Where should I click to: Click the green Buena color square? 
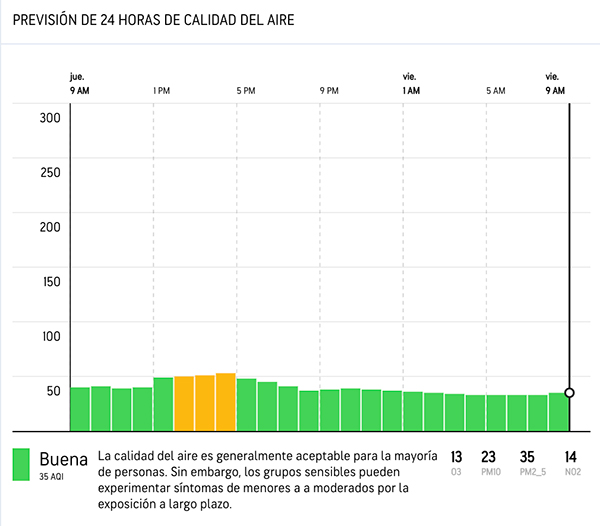pos(21,464)
